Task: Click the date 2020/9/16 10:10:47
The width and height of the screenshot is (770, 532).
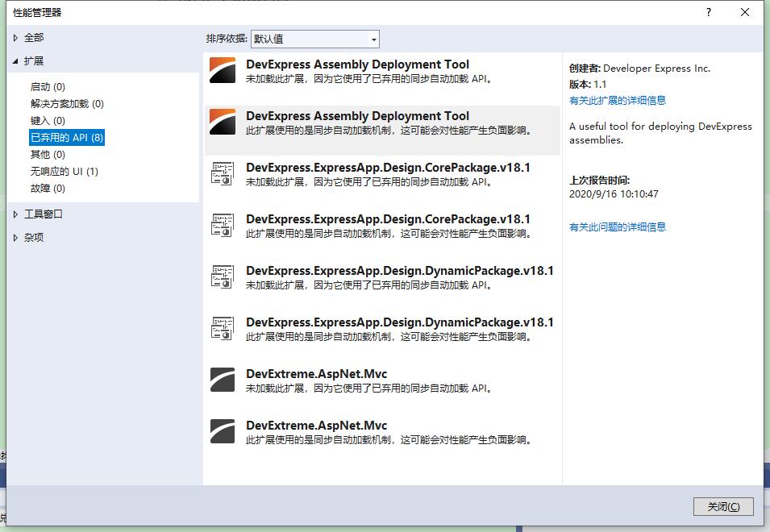Action: 614,193
